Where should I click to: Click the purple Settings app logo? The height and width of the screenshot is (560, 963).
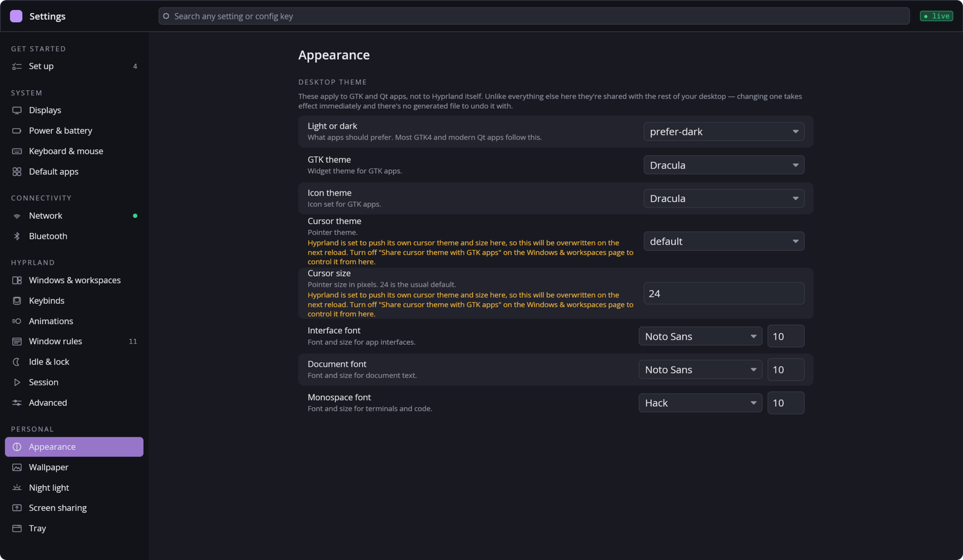pyautogui.click(x=16, y=16)
